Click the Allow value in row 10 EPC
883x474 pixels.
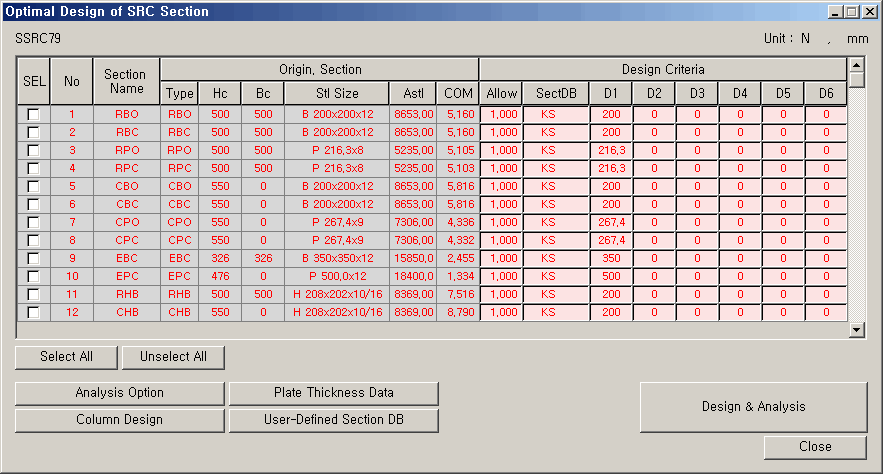[501, 276]
